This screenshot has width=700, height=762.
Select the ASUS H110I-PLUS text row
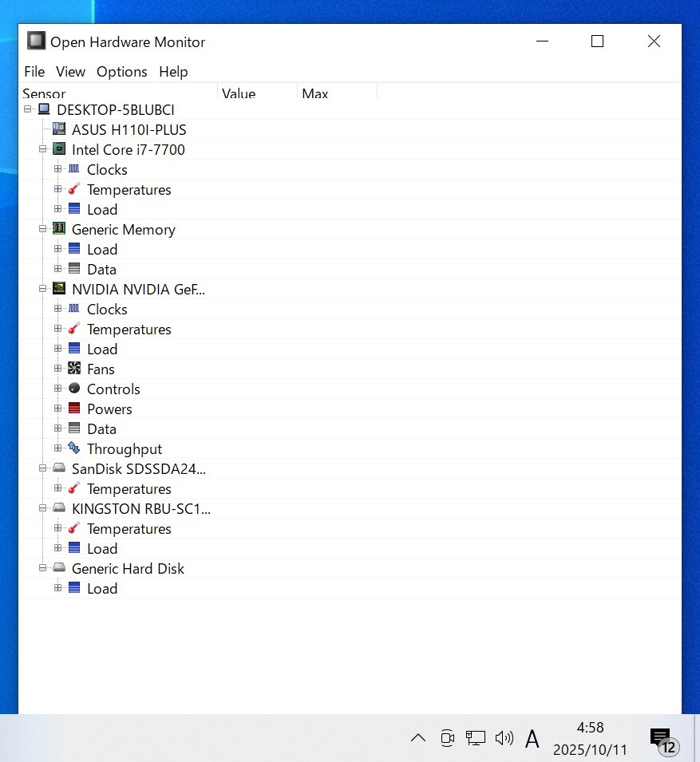(129, 130)
